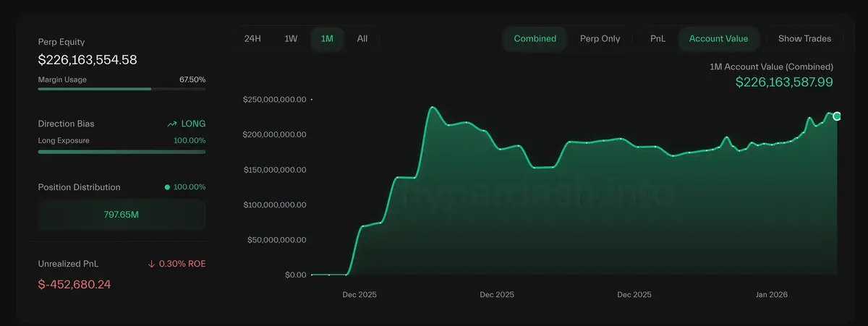Image resolution: width=868 pixels, height=326 pixels.
Task: Click the $0.00 axis label
Action: coord(296,275)
